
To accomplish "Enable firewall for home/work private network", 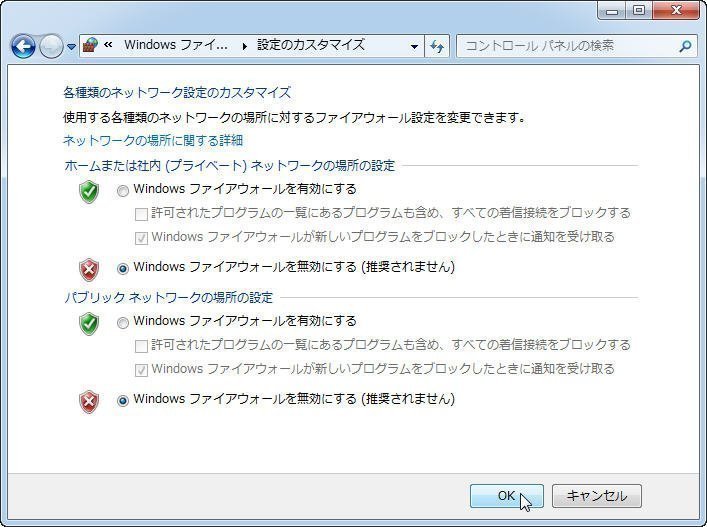I will [123, 191].
